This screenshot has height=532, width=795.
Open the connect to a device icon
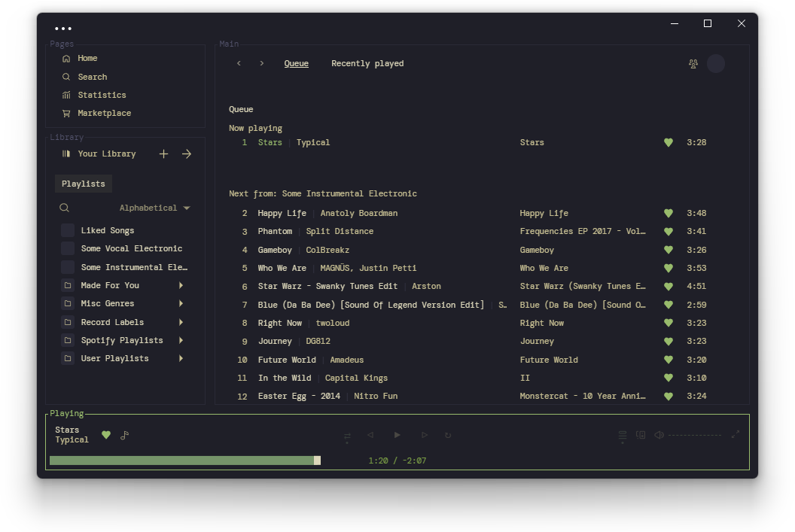click(641, 435)
